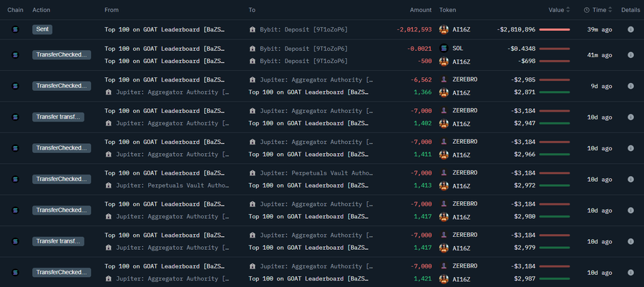Click the $2,987 value cell
Screen dimensions: 644x287
click(525, 279)
